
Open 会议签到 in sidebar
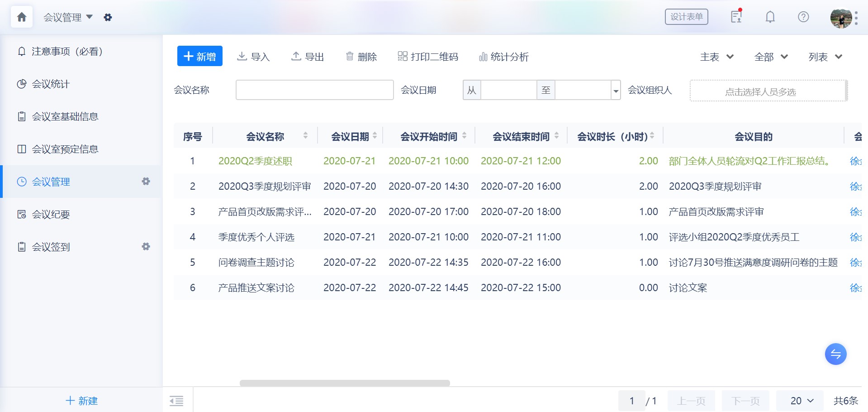(x=81, y=247)
